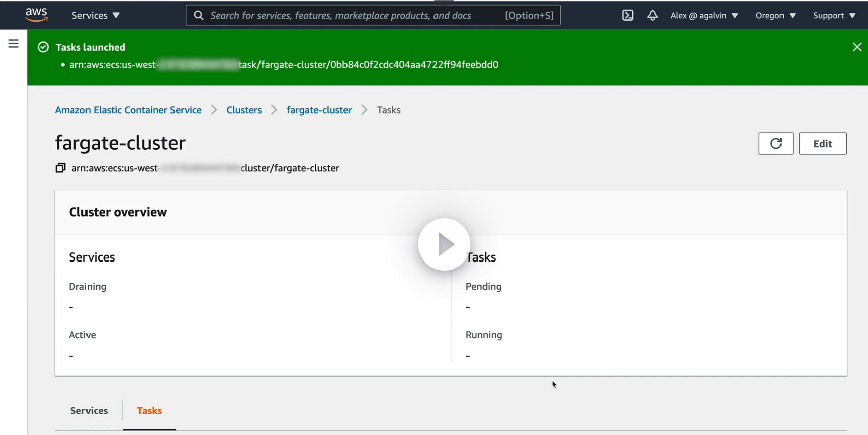Open the Clusters breadcrumb link
The width and height of the screenshot is (868, 435).
tap(244, 110)
